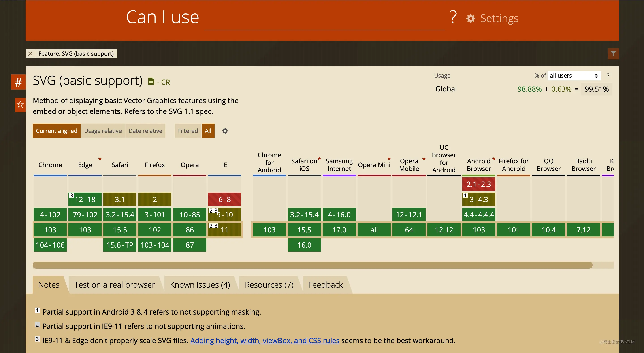Click the hash permalink icon

coord(18,82)
